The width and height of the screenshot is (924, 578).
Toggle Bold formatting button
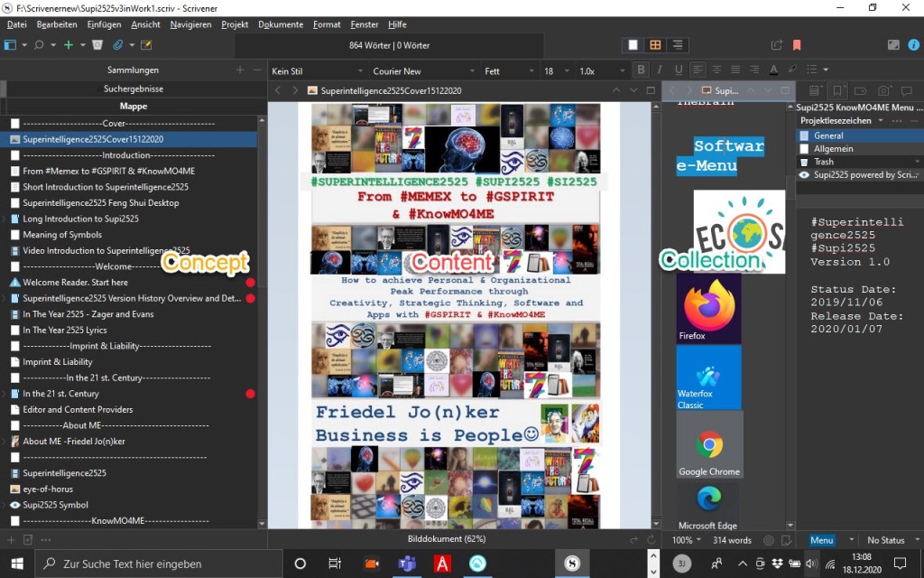tap(641, 70)
